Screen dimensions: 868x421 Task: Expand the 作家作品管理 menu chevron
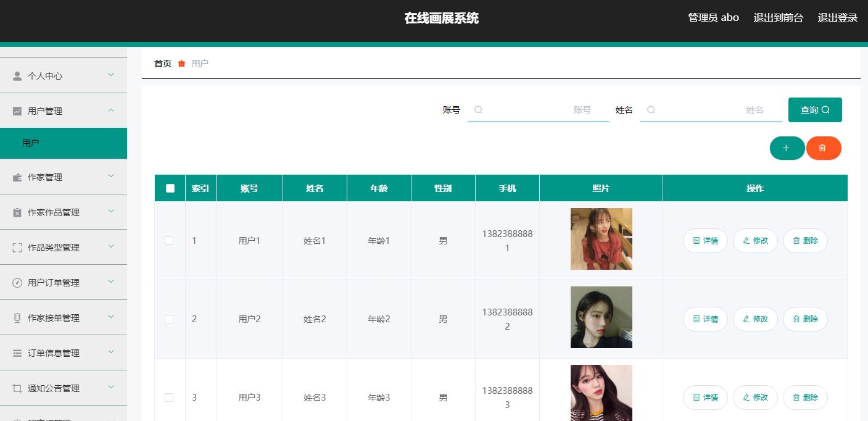111,212
